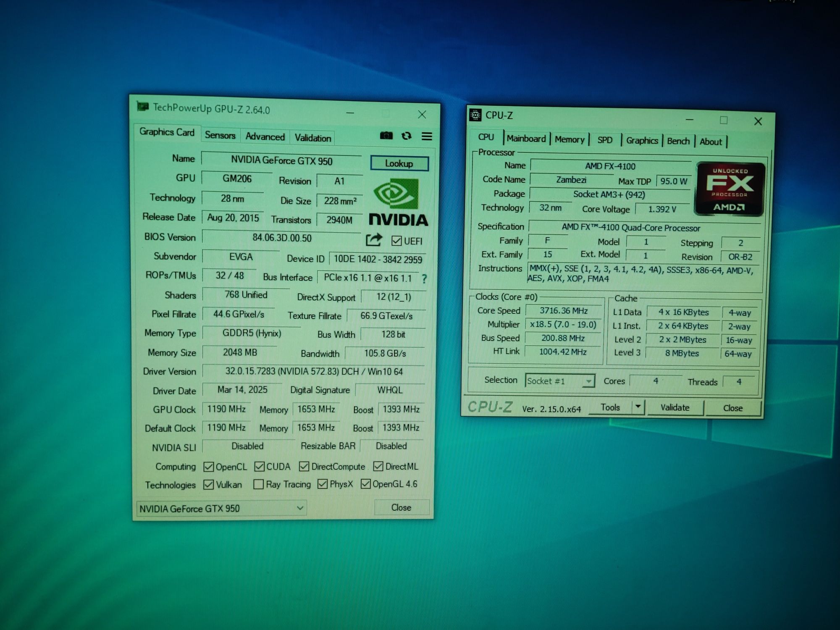840x630 pixels.
Task: Click the Code Name value Zambezi
Action: (571, 180)
